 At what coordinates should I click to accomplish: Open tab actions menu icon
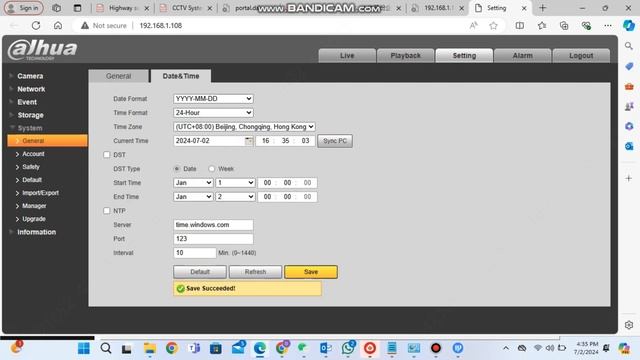click(x=77, y=8)
